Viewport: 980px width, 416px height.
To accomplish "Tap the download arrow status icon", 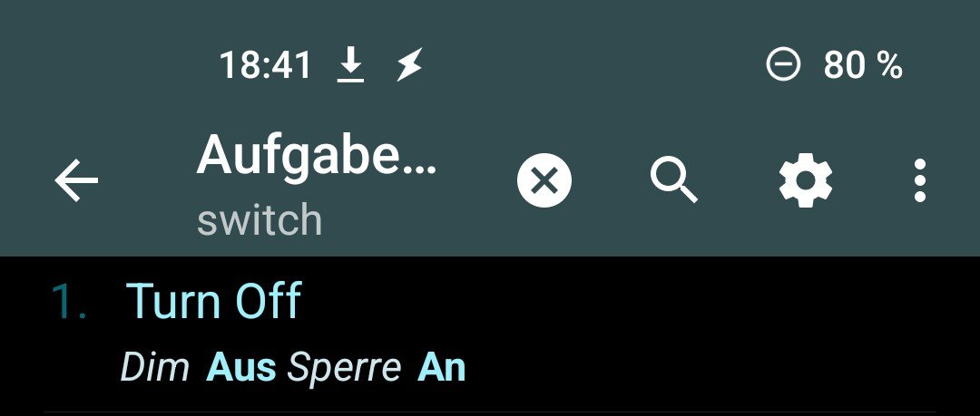I will [x=351, y=65].
